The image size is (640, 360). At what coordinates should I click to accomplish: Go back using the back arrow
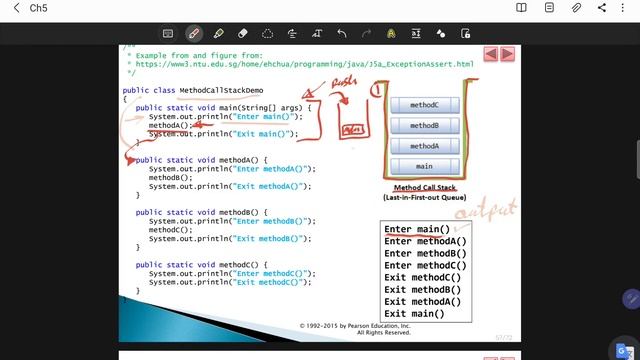point(17,8)
